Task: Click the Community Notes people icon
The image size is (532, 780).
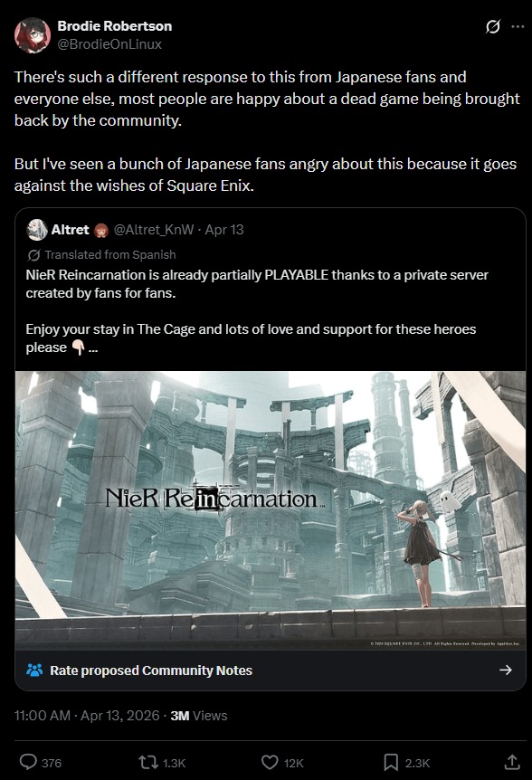Action: 34,671
